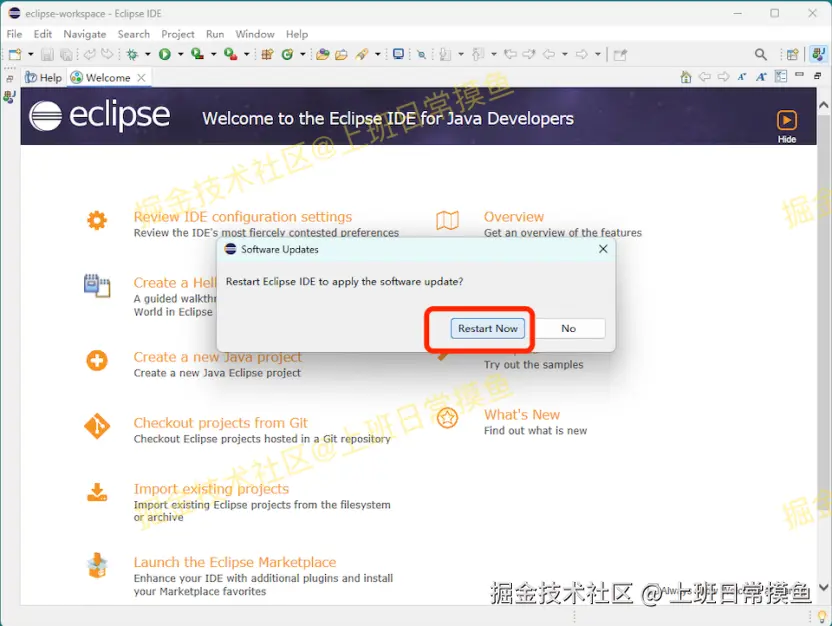The height and width of the screenshot is (626, 832).
Task: Open the Search flashlight dropdown arrow
Action: coord(378,54)
